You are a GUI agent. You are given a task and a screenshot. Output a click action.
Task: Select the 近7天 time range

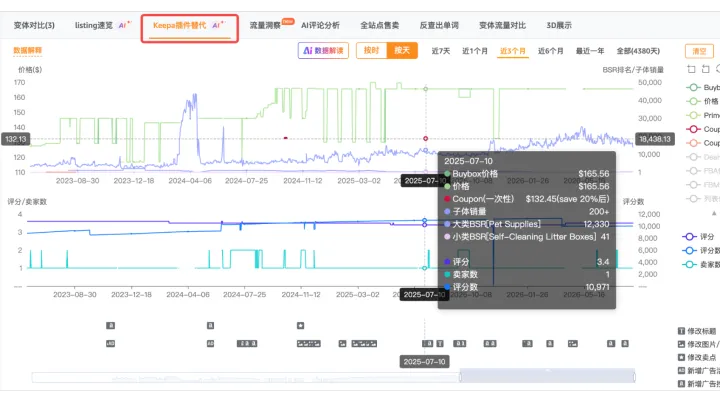441,51
